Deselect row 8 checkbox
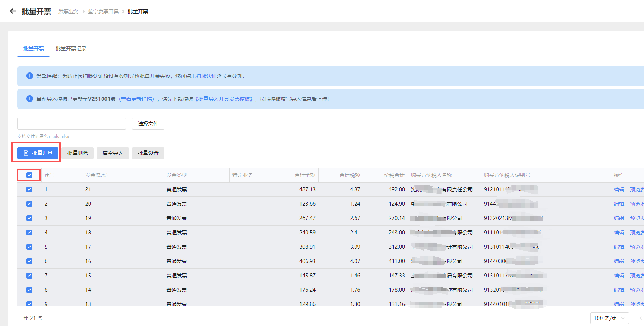This screenshot has width=644, height=326. (29, 290)
